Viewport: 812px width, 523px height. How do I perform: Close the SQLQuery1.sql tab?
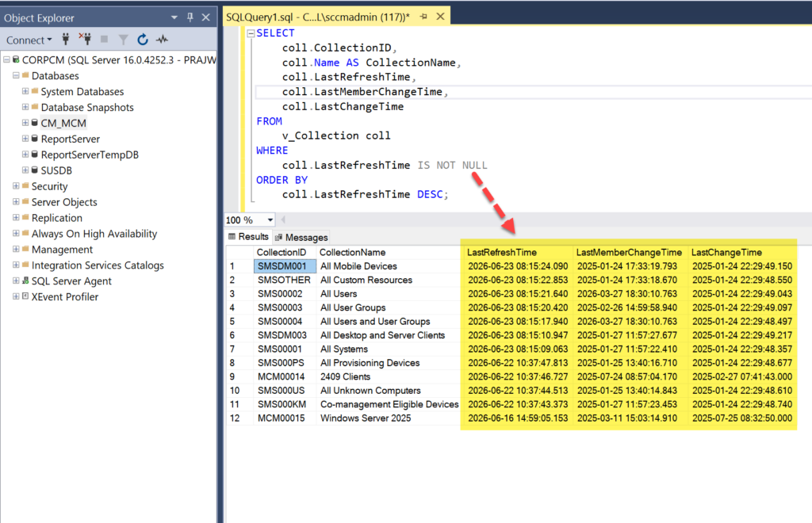tap(440, 17)
